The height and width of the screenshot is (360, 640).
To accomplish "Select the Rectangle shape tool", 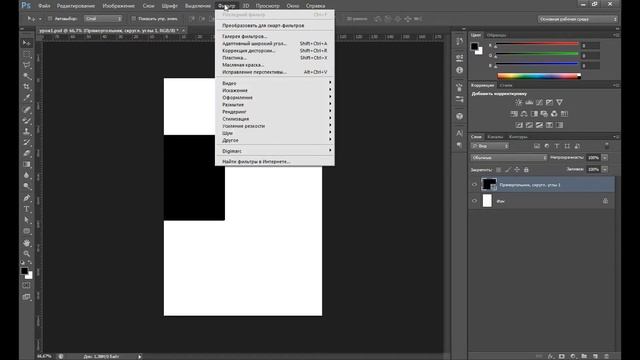I will click(27, 231).
